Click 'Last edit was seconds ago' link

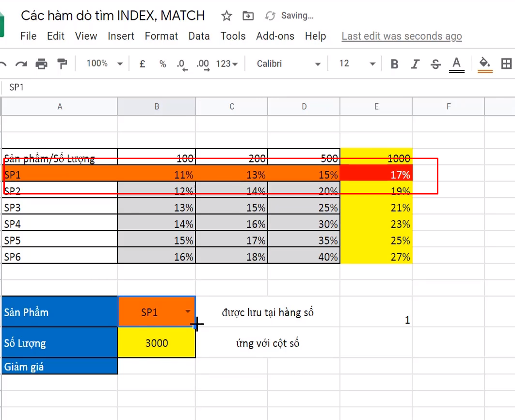(402, 36)
